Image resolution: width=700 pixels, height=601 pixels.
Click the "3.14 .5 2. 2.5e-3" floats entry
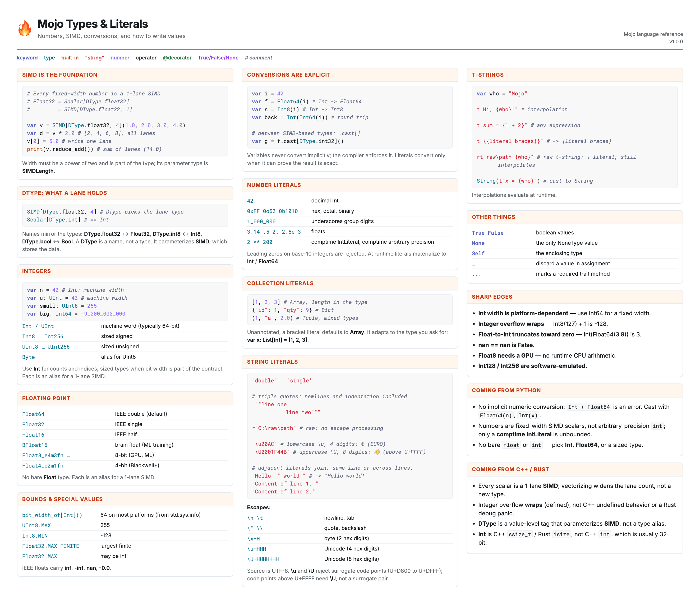click(x=274, y=232)
